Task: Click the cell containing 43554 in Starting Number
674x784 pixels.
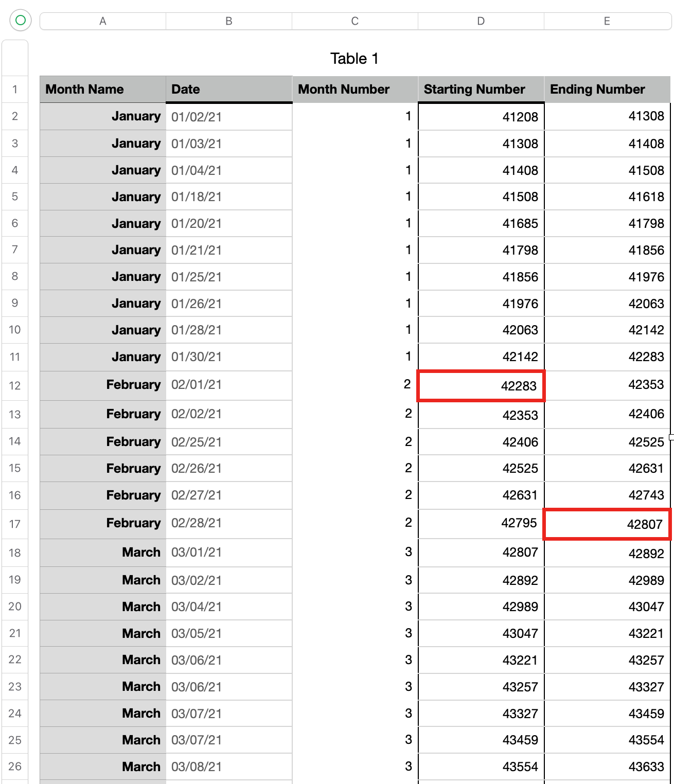Action: pyautogui.click(x=480, y=767)
